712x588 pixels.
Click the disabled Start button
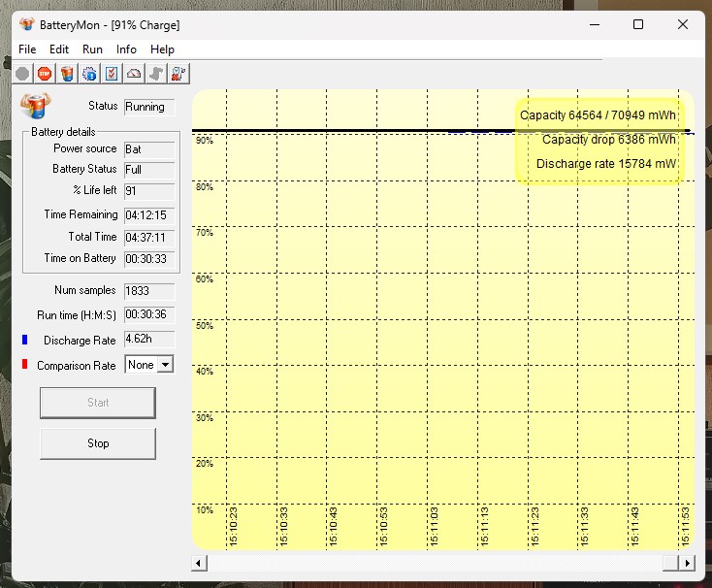click(x=98, y=403)
